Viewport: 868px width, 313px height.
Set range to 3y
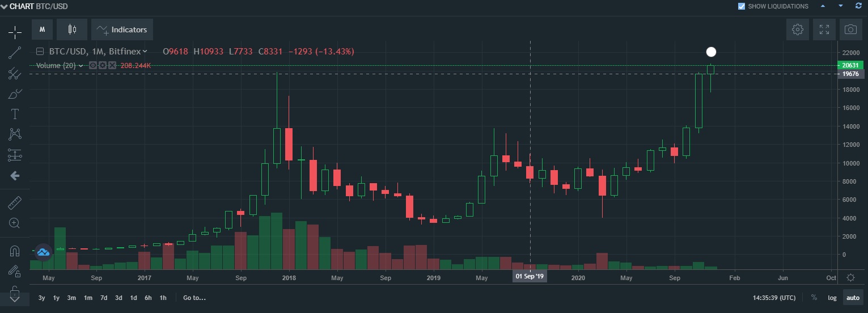[42, 298]
